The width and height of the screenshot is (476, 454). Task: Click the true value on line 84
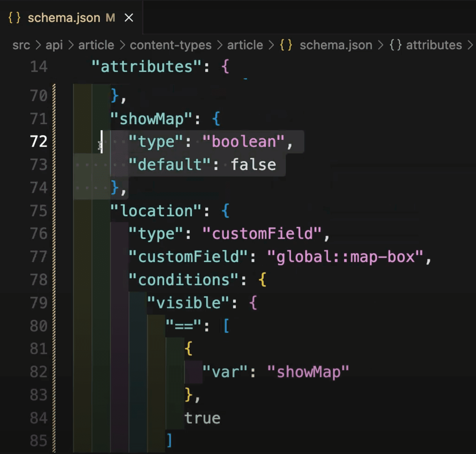tap(202, 418)
